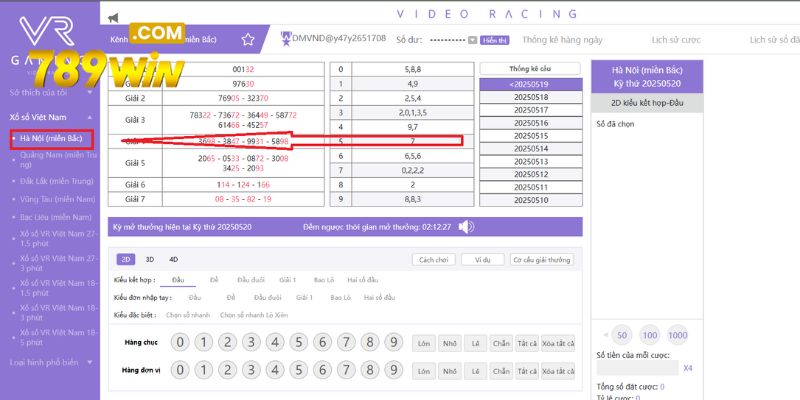Click the user avatar badge icon
The image size is (800, 400).
coord(285,38)
